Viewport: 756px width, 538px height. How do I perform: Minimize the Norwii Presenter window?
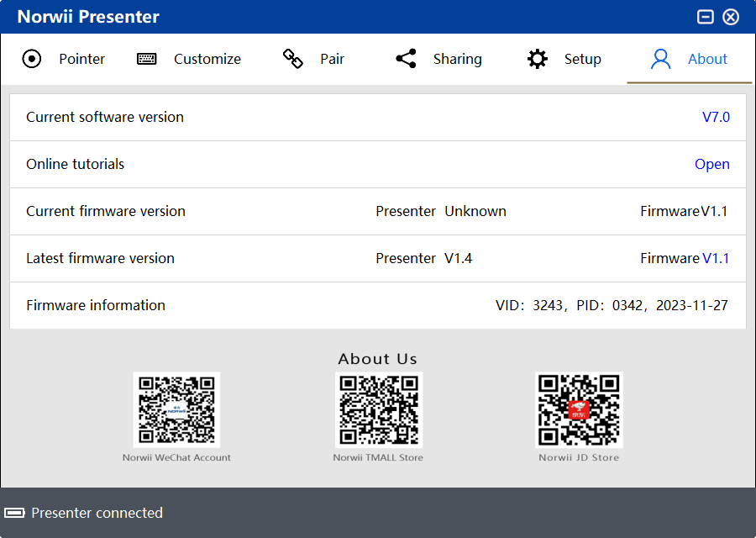pyautogui.click(x=706, y=17)
